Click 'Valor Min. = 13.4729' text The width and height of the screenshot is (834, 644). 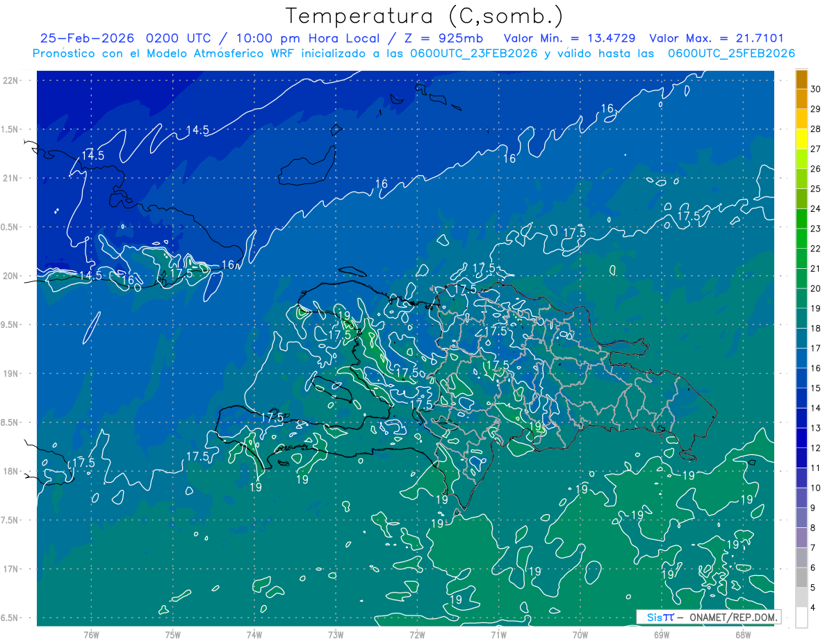[x=571, y=38]
